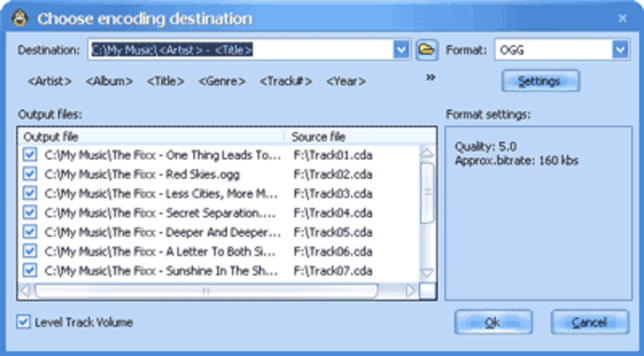644x356 pixels.
Task: Sort by the Output file column header
Action: pyautogui.click(x=151, y=137)
